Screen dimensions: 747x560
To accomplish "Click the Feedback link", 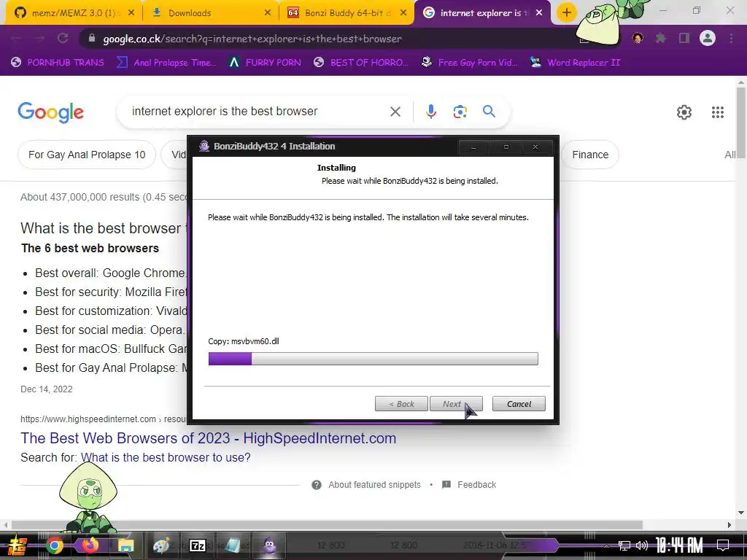I will pos(477,485).
